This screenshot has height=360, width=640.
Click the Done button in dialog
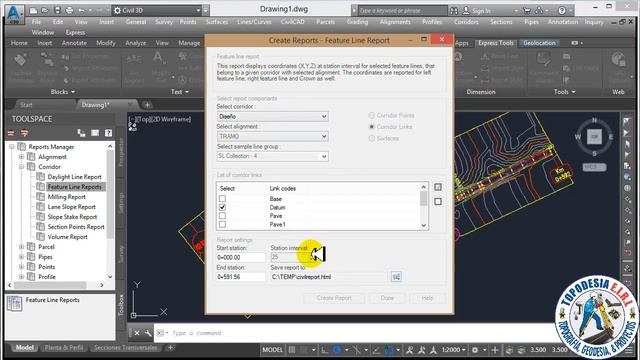click(x=387, y=298)
